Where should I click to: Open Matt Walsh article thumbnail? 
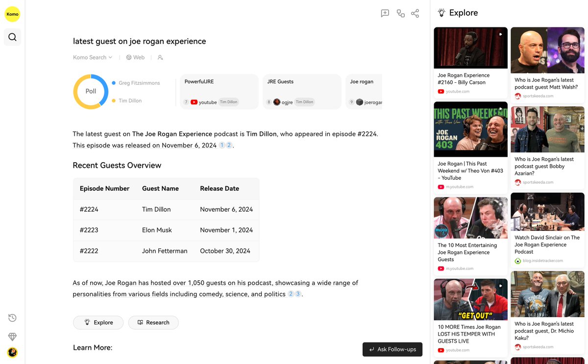tap(547, 50)
